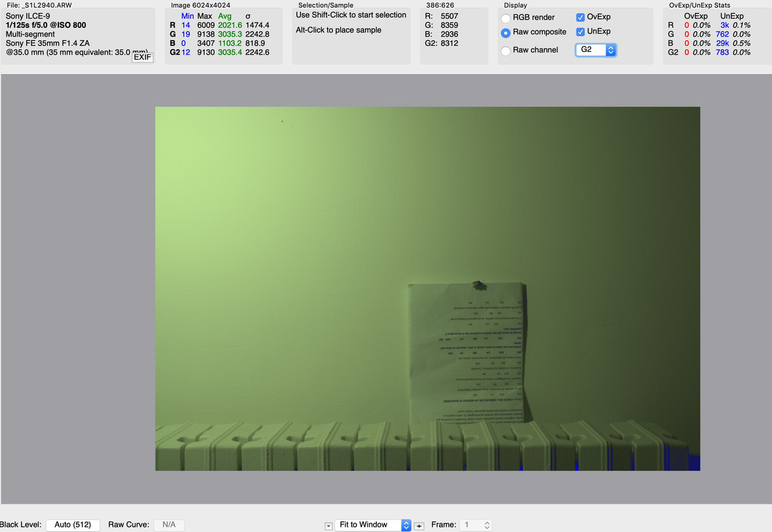This screenshot has height=532, width=772.
Task: Click the Raw Curve N/A button
Action: click(x=169, y=525)
